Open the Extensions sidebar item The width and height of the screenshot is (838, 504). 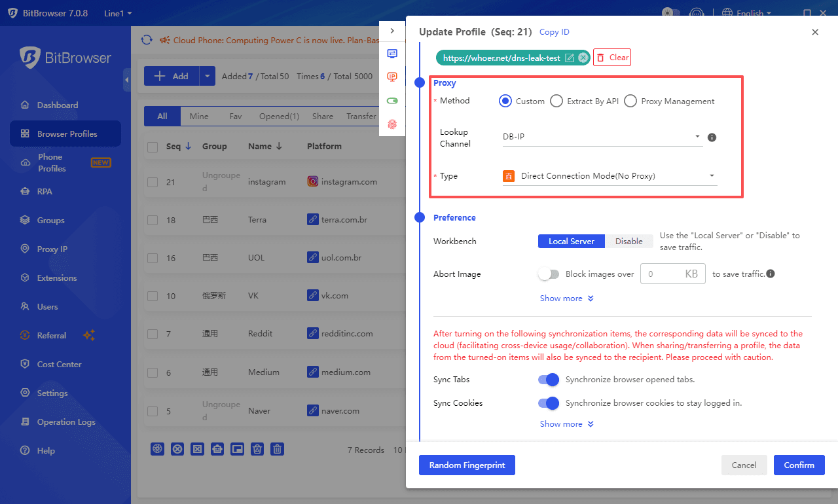point(56,278)
